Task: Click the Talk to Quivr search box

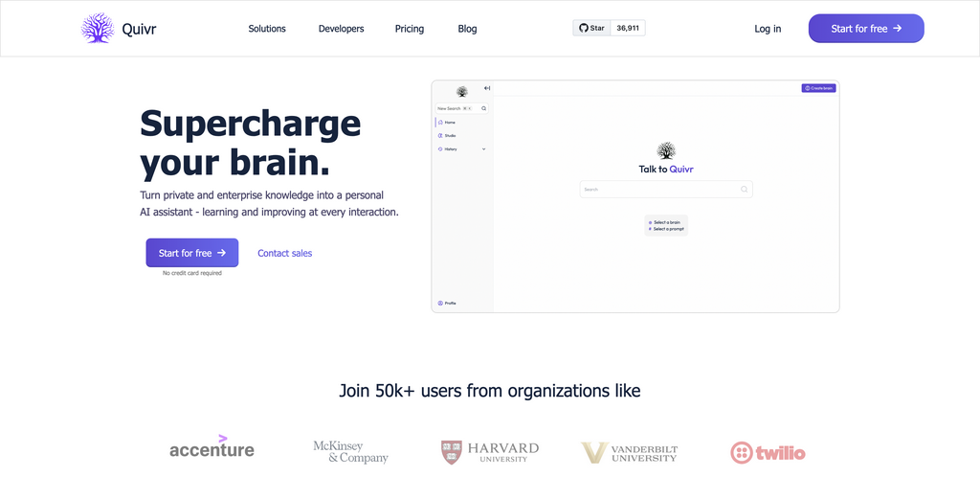Action: [x=666, y=190]
